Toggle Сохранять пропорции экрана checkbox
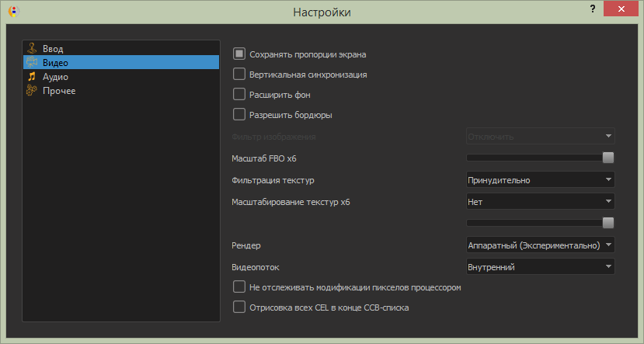Viewport: 644px width, 344px height. coord(239,54)
